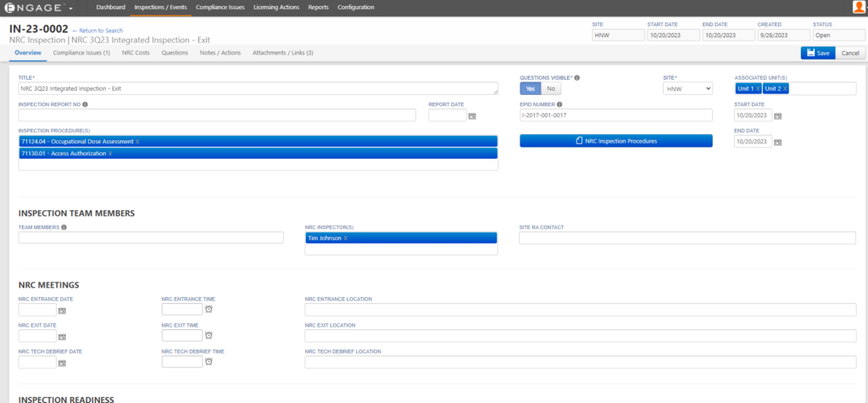The image size is (868, 403).
Task: Click the Return to Search link
Action: [97, 30]
